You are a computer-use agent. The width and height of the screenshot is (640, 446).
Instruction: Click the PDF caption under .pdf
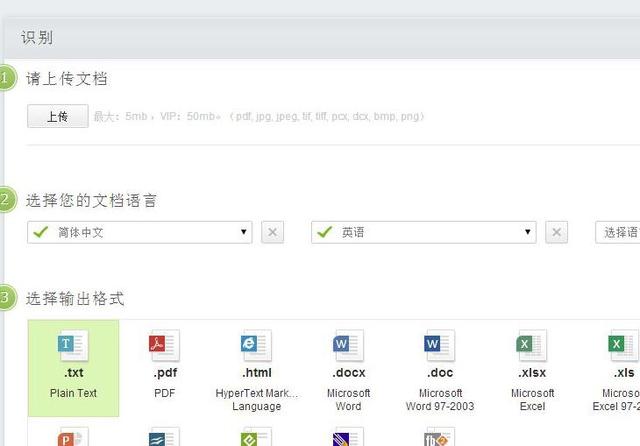click(164, 393)
